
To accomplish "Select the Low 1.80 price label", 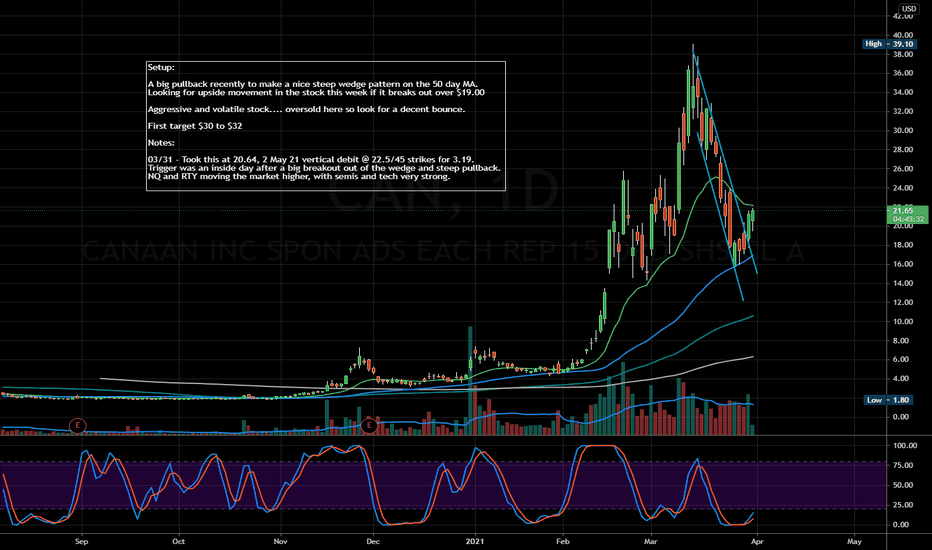I will 889,400.
